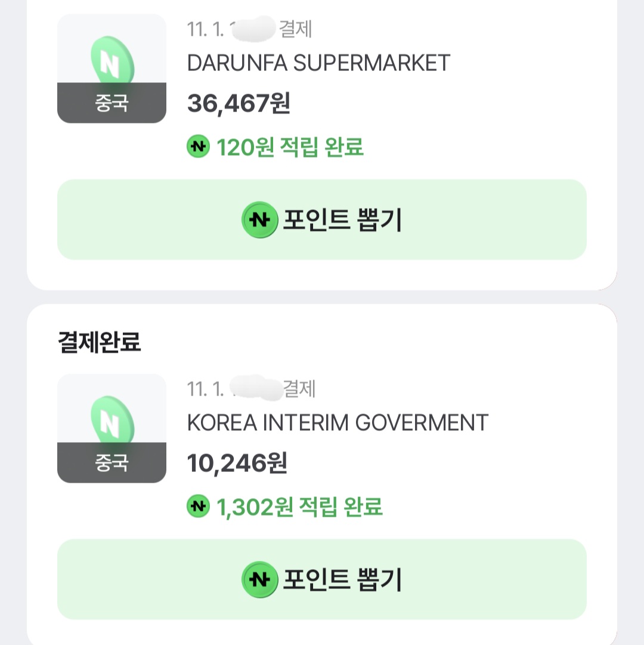Viewport: 644px width, 645px height.
Task: Tap the 120원 적립 완료 reward text
Action: point(290,146)
